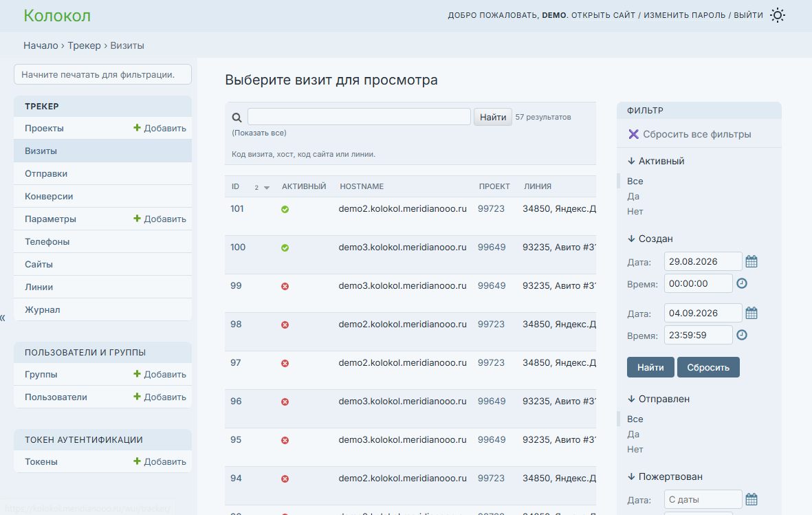Click the Найти button beside search box
The height and width of the screenshot is (515, 812).
tap(492, 117)
